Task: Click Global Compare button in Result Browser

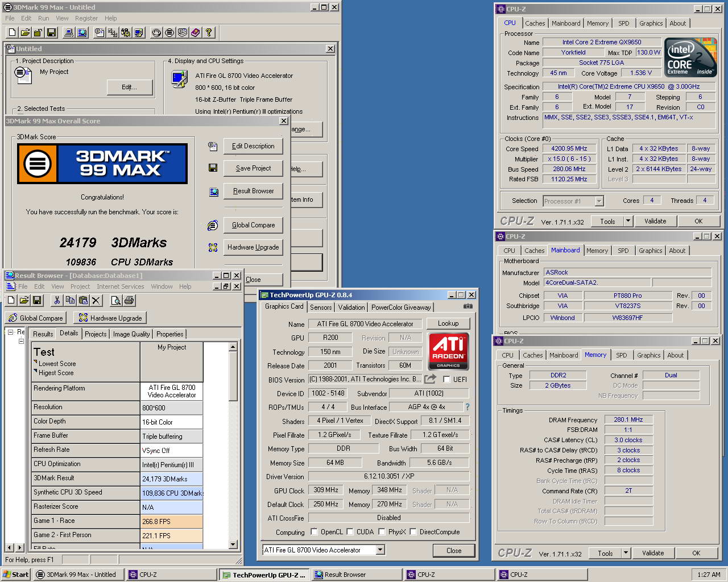Action: point(36,318)
